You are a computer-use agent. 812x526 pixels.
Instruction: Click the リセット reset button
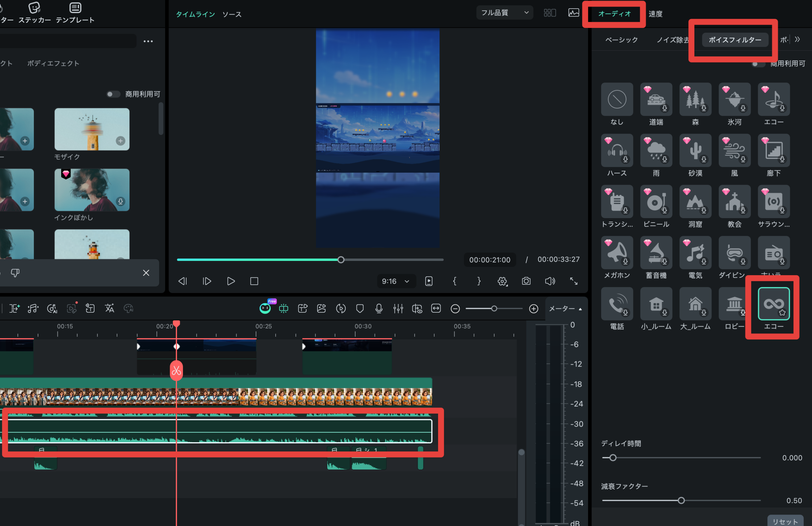[785, 521]
